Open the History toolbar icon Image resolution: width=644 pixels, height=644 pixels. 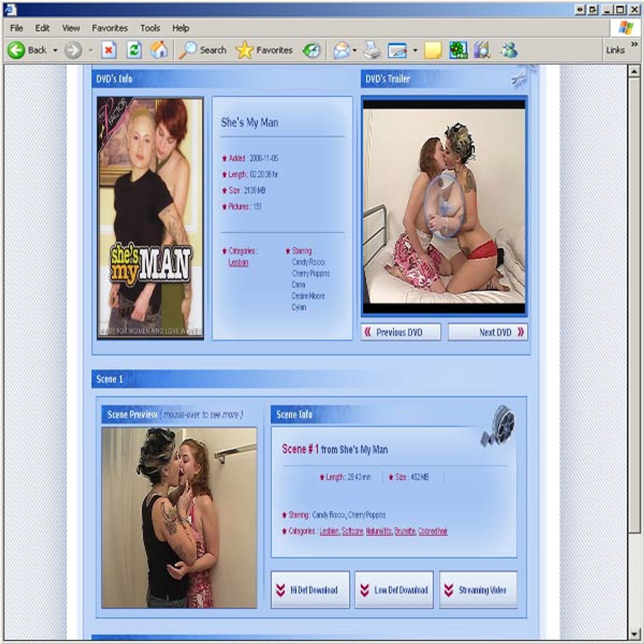click(311, 50)
